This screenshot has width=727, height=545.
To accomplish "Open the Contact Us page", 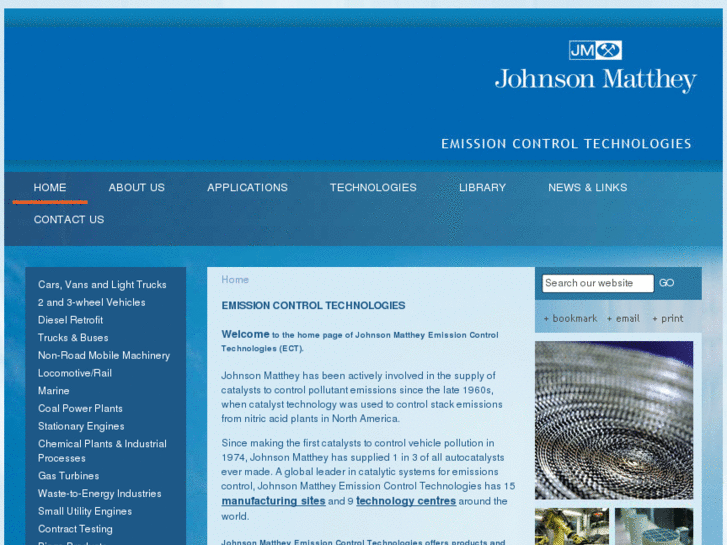I will (69, 219).
